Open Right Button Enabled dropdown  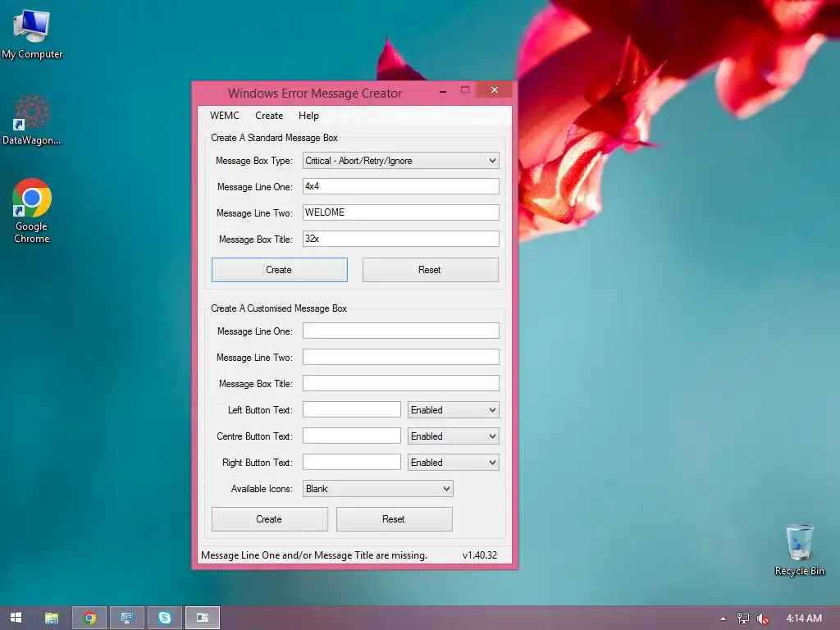tap(453, 463)
